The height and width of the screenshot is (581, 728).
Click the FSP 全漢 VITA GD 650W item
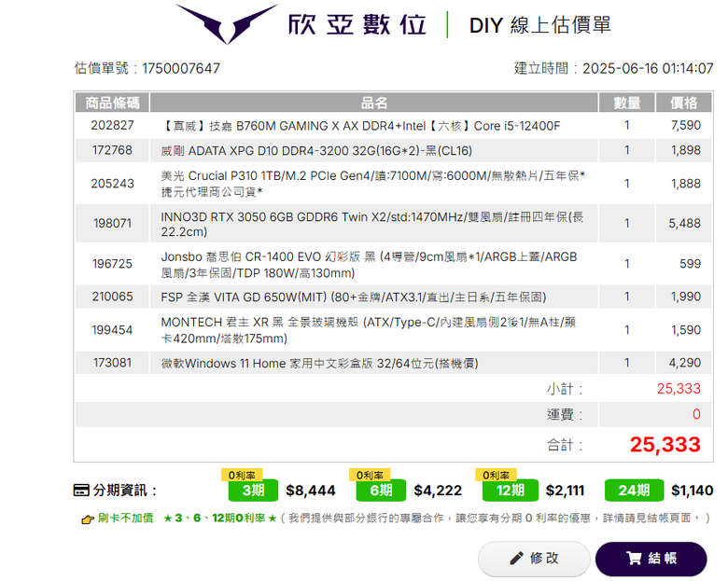[x=354, y=297]
